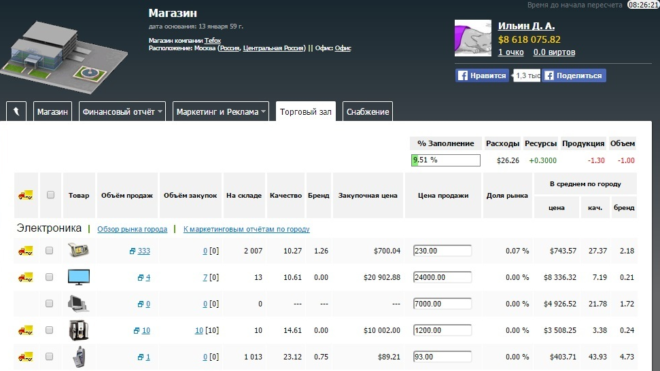Image resolution: width=660 pixels, height=371 pixels.
Task: Click Facebook Поделиться share button
Action: click(x=574, y=75)
